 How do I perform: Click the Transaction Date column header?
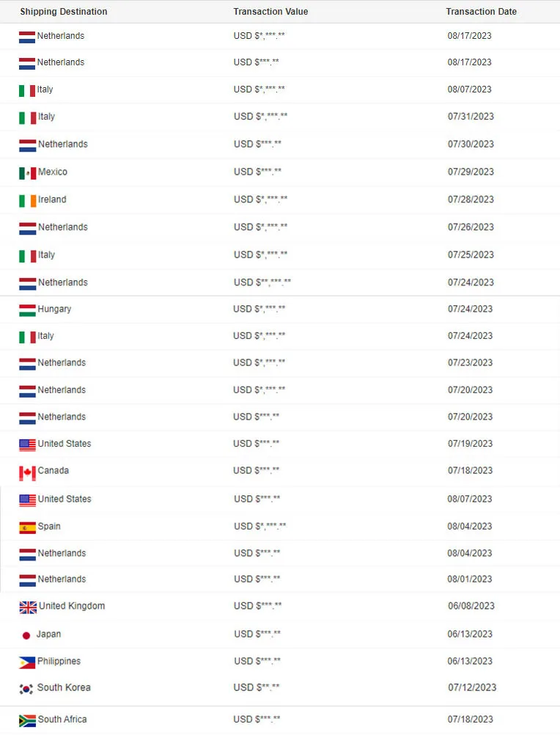pyautogui.click(x=481, y=12)
